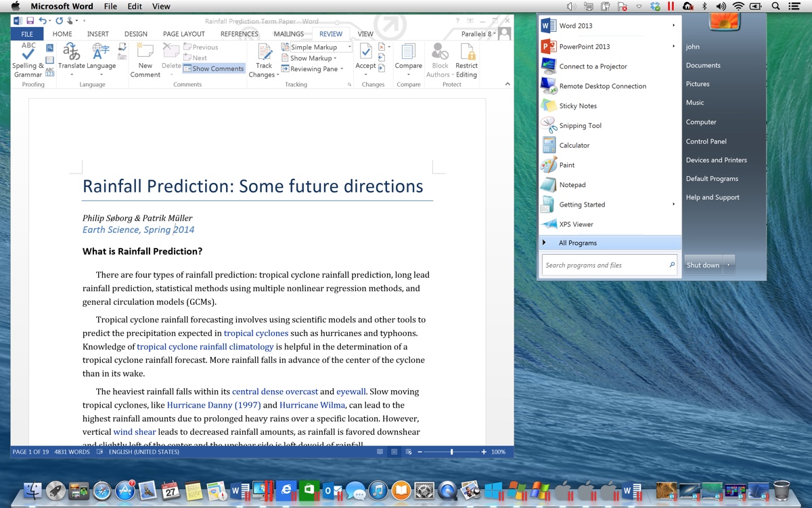The image size is (812, 508).
Task: Follow the wind shear hyperlink
Action: (x=135, y=432)
